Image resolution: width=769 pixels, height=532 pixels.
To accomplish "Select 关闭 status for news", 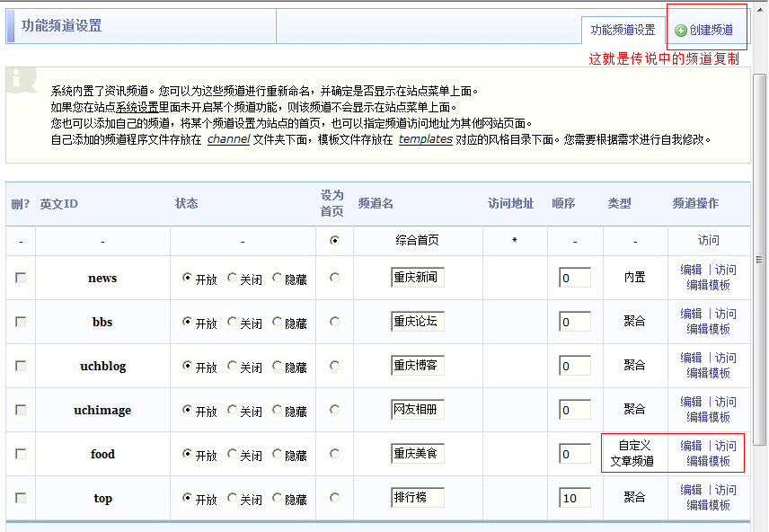I will click(x=232, y=278).
